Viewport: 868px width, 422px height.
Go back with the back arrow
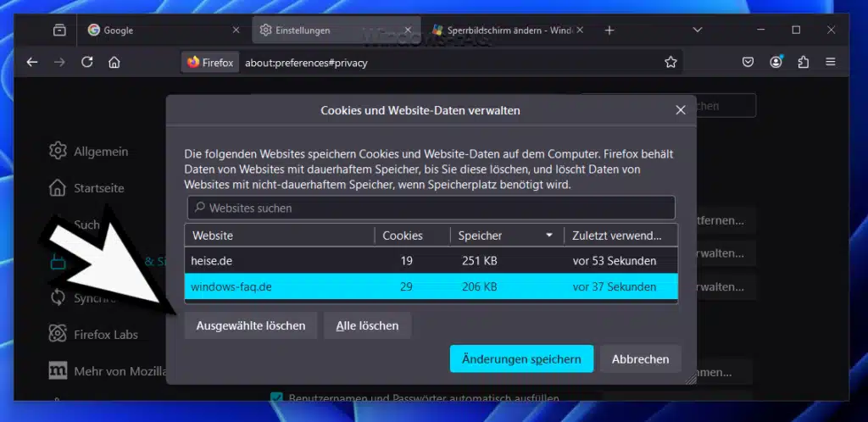tap(32, 62)
